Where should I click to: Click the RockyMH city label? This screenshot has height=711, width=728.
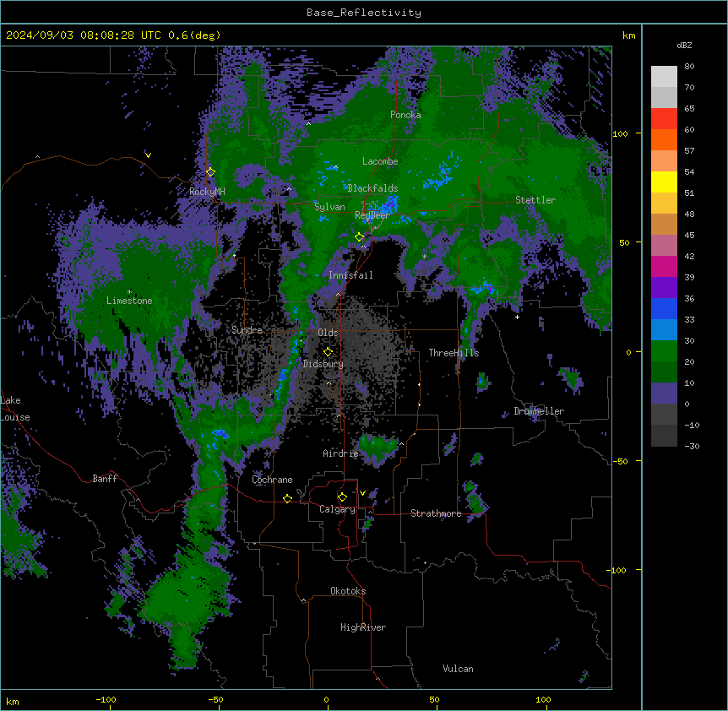207,192
